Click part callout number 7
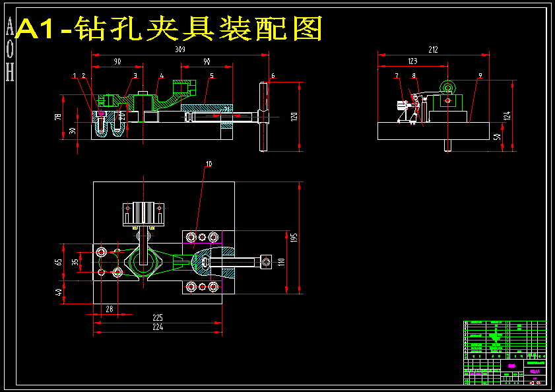The width and height of the screenshot is (555, 392). (397, 76)
